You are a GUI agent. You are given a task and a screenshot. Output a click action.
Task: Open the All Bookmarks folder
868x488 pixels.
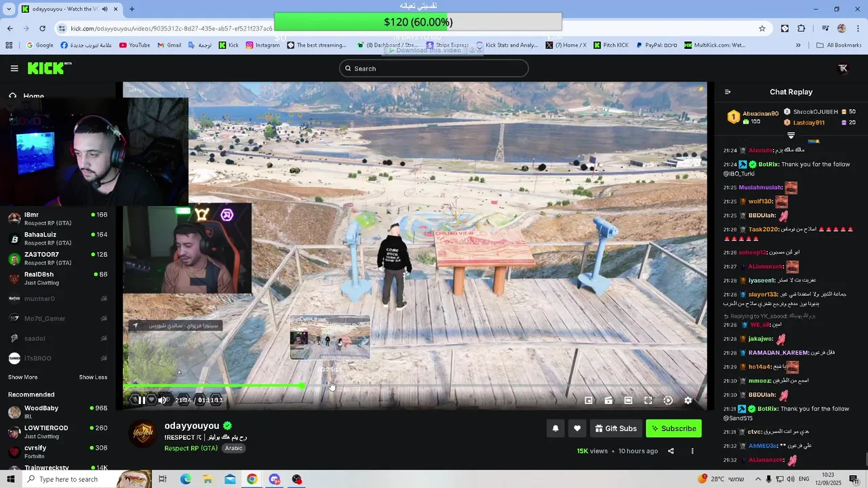point(839,45)
